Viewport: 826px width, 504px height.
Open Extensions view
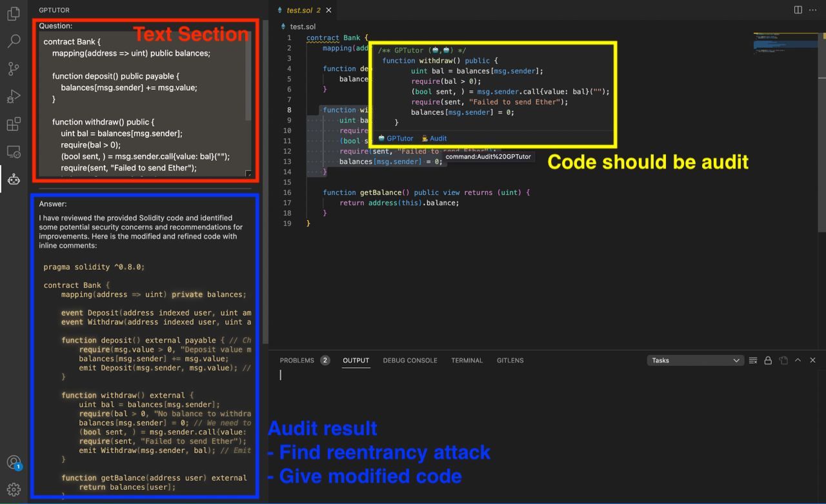tap(14, 124)
